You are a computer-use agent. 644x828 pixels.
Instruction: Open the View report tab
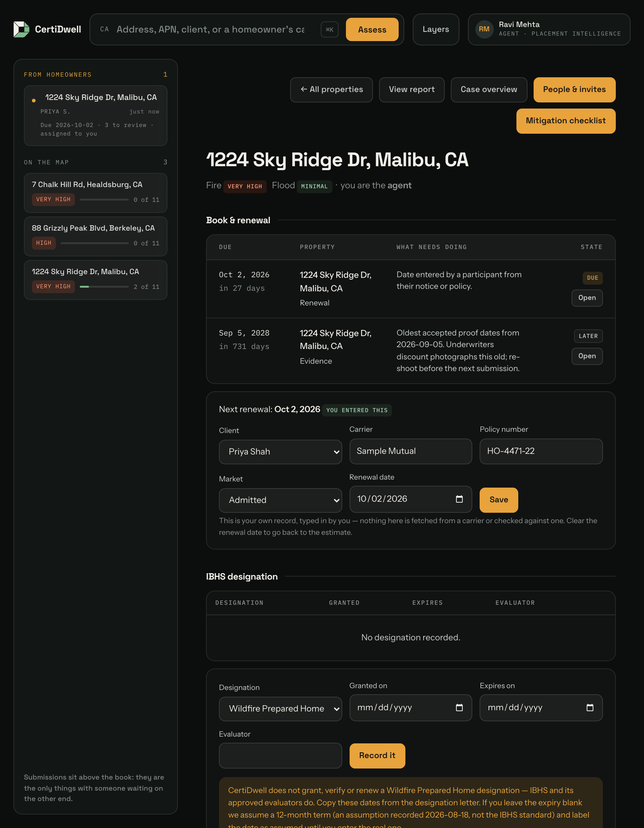point(412,90)
